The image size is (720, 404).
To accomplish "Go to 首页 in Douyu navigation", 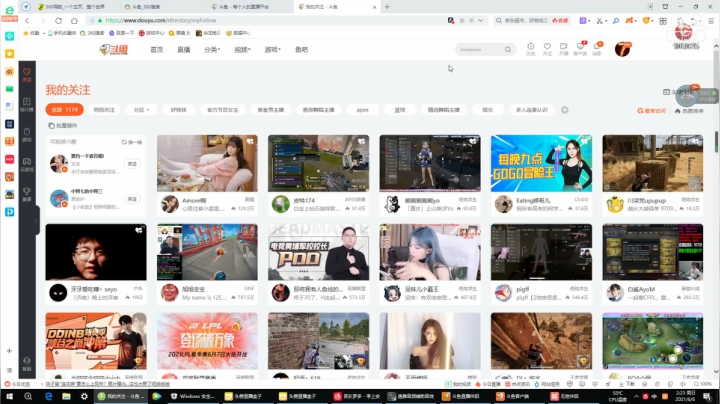I will click(157, 50).
